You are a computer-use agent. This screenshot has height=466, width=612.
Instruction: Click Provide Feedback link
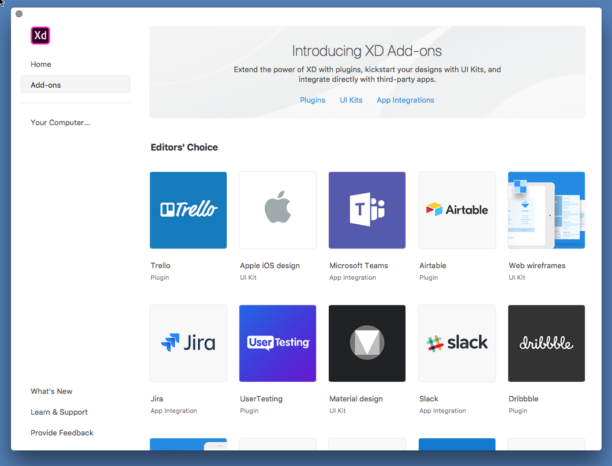pos(62,433)
